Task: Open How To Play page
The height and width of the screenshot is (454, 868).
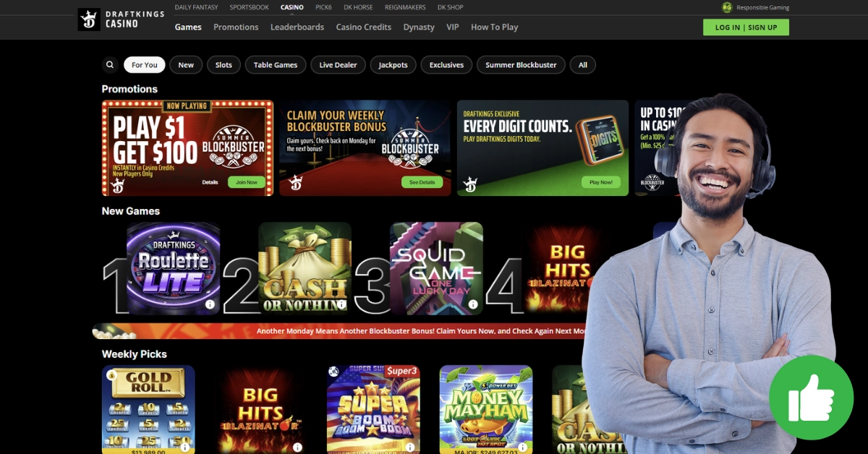Action: point(495,27)
